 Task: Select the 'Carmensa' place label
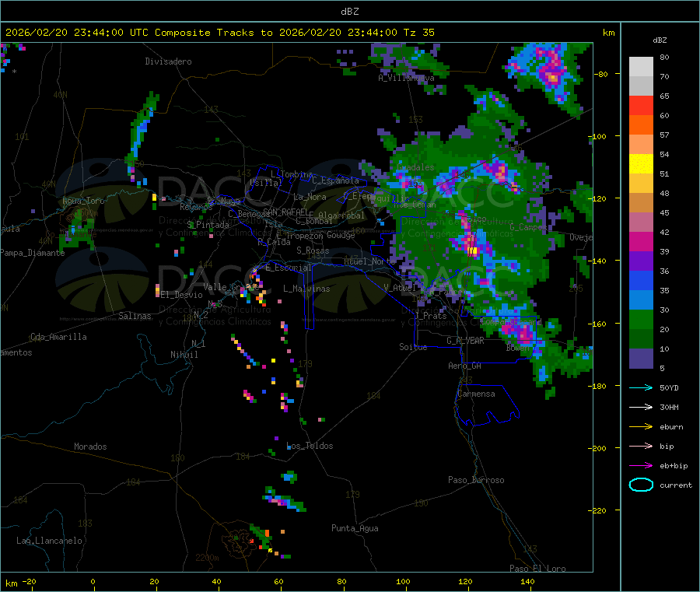(476, 394)
